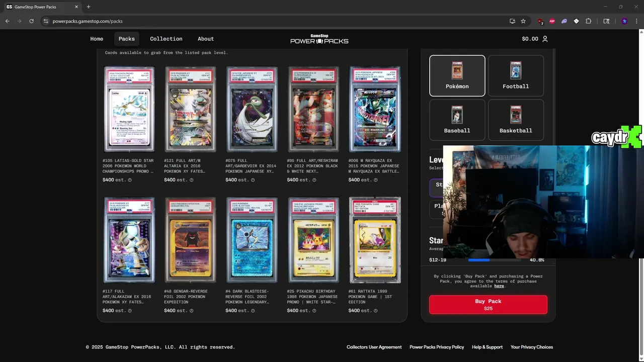Click the white tag-shaped extension icon

click(576, 21)
